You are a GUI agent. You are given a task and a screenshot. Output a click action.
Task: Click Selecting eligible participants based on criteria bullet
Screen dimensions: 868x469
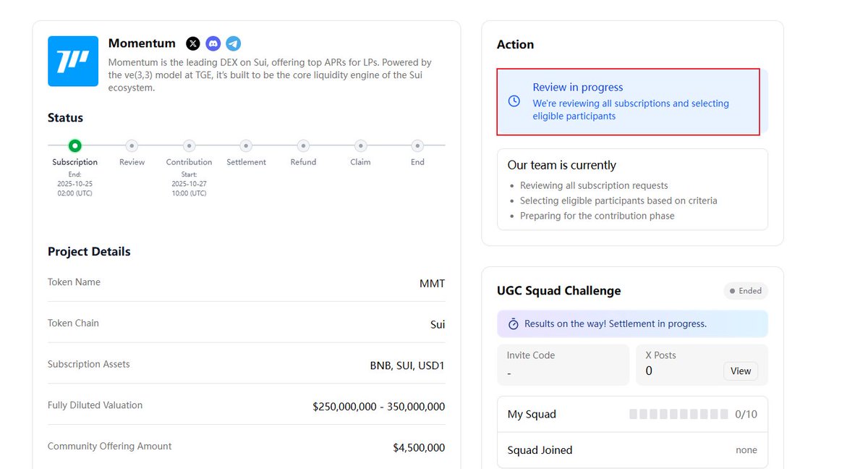coord(618,200)
